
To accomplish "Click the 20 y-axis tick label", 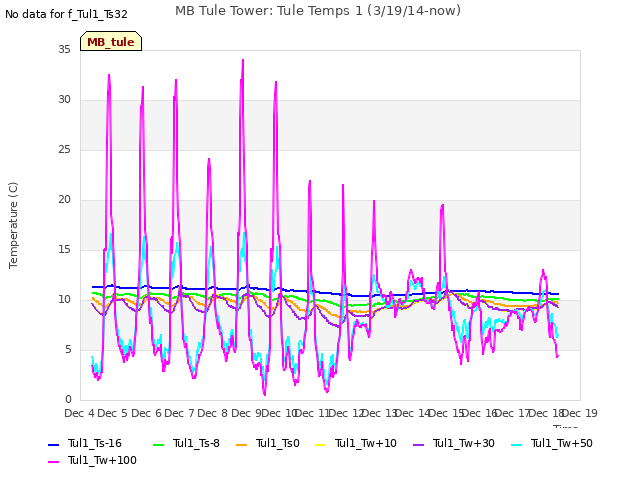I will click(64, 200).
